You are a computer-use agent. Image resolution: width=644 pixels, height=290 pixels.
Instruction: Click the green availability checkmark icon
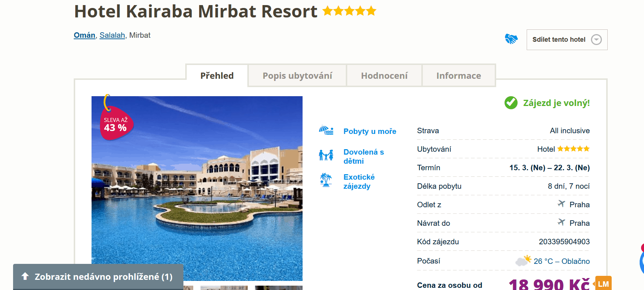click(x=511, y=103)
